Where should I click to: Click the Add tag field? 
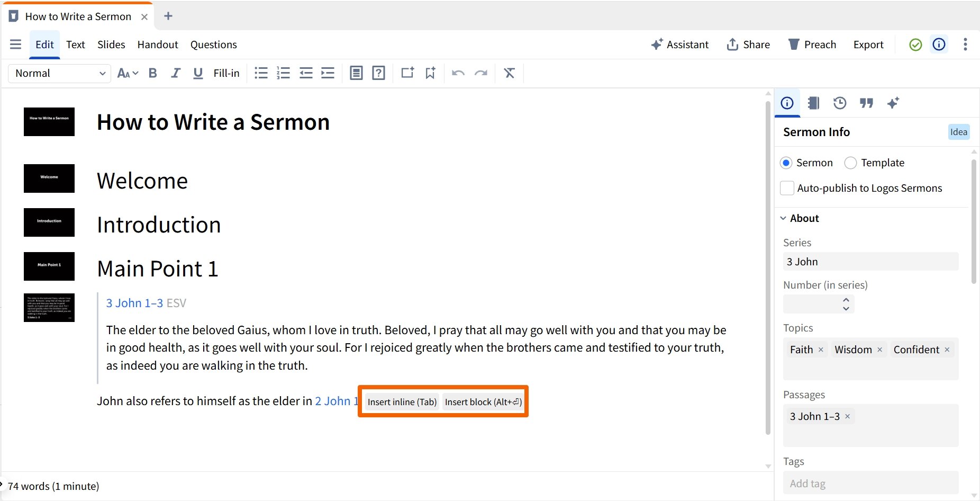coord(870,483)
